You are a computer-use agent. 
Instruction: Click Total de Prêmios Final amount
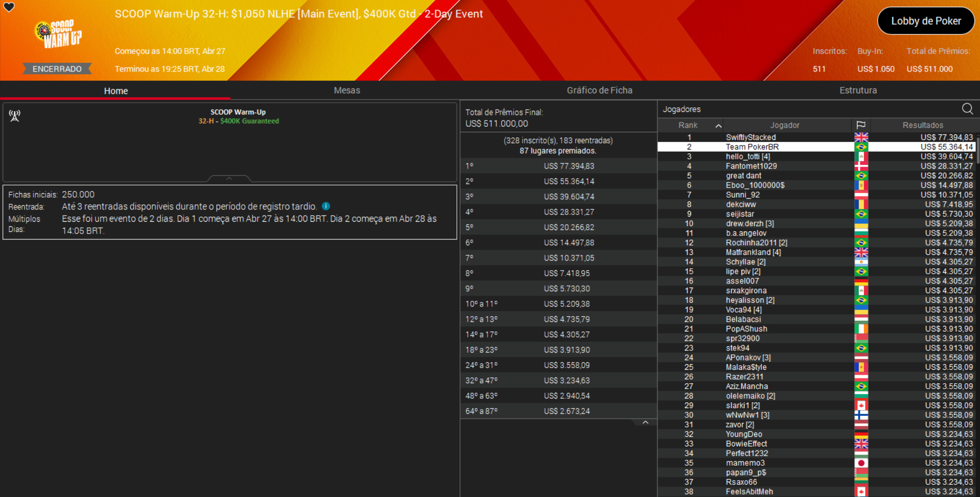pyautogui.click(x=497, y=124)
